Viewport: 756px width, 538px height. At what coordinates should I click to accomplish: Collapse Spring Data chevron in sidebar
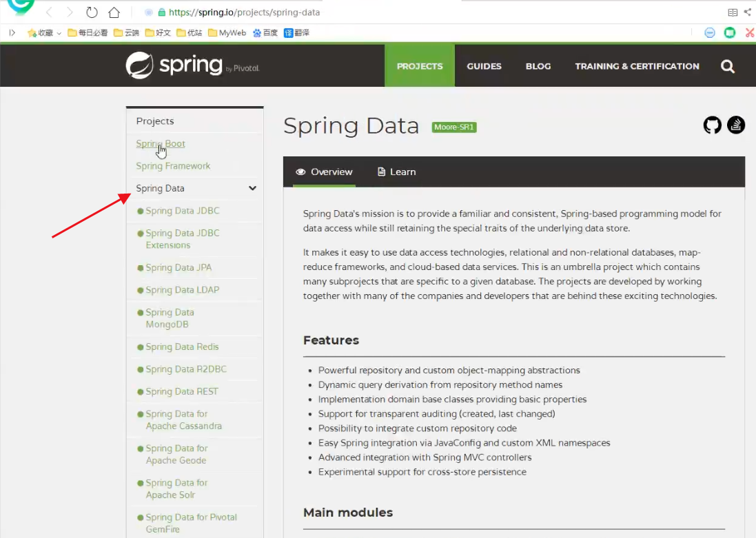[x=252, y=188]
